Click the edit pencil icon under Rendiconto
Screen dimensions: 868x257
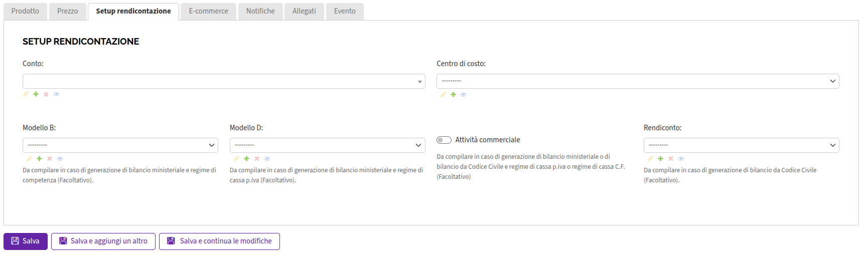click(650, 159)
